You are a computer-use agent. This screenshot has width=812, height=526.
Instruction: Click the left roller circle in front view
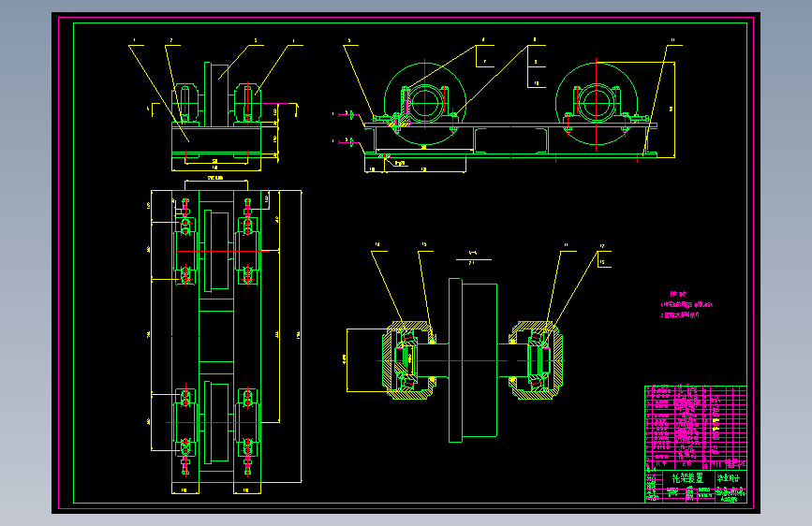pyautogui.click(x=425, y=104)
